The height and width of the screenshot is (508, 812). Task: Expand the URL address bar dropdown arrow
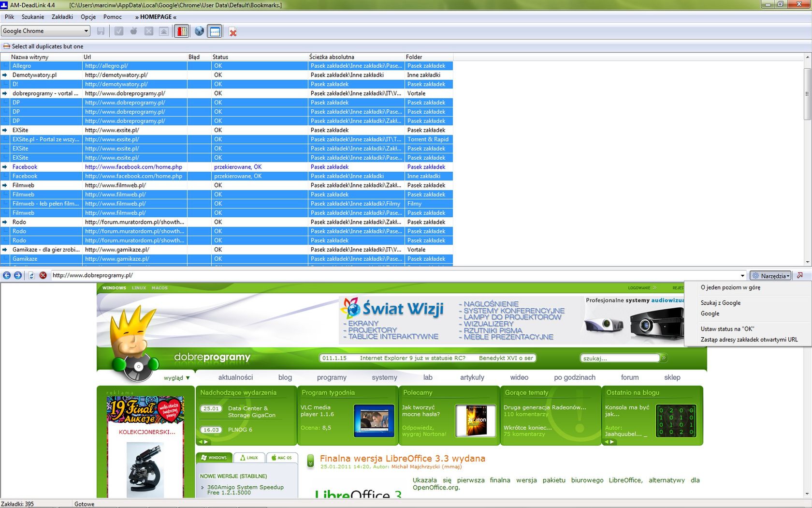tap(743, 276)
